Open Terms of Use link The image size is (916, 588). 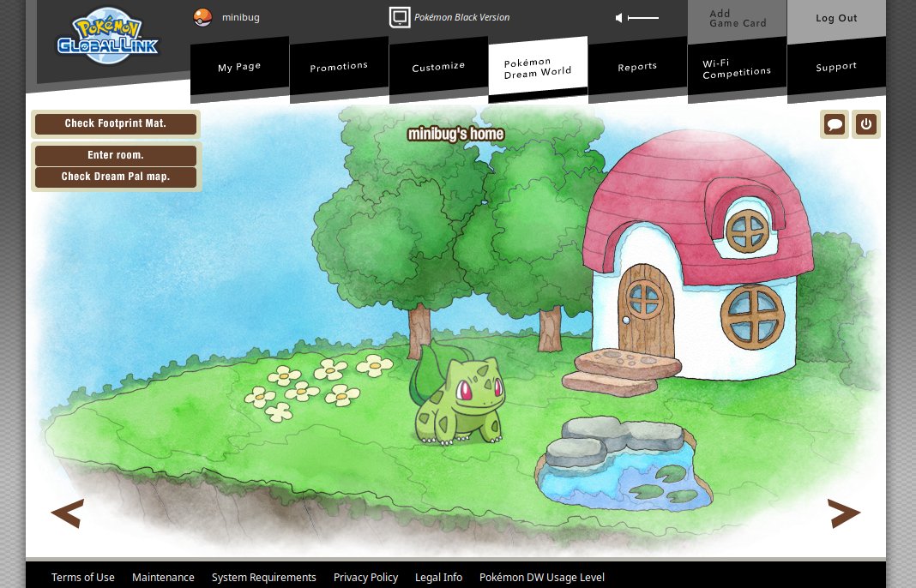[x=83, y=577]
